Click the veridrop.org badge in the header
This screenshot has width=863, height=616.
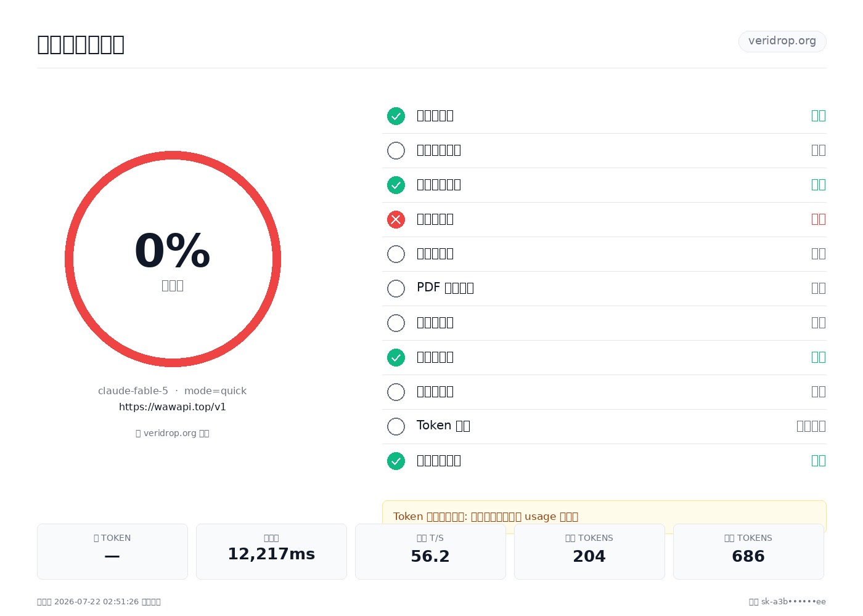click(x=782, y=41)
